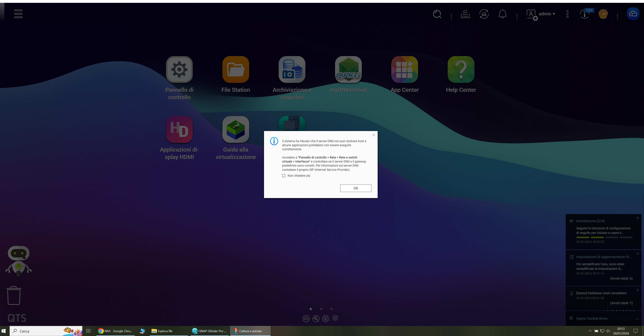This screenshot has height=336, width=644.
Task: Open the Guida alla virtualizzazione app
Action: (236, 130)
